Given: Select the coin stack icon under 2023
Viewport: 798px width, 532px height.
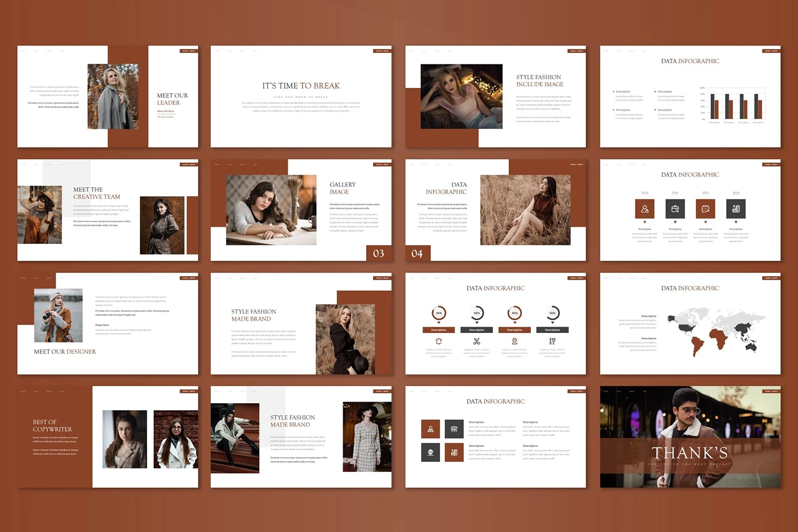Looking at the screenshot, I should (x=736, y=209).
